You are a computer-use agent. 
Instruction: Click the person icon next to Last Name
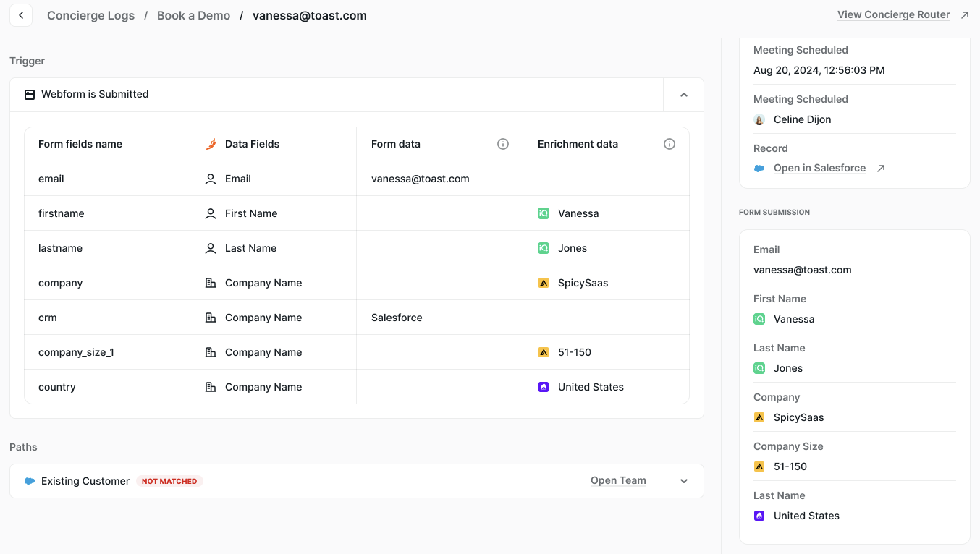[x=211, y=248]
